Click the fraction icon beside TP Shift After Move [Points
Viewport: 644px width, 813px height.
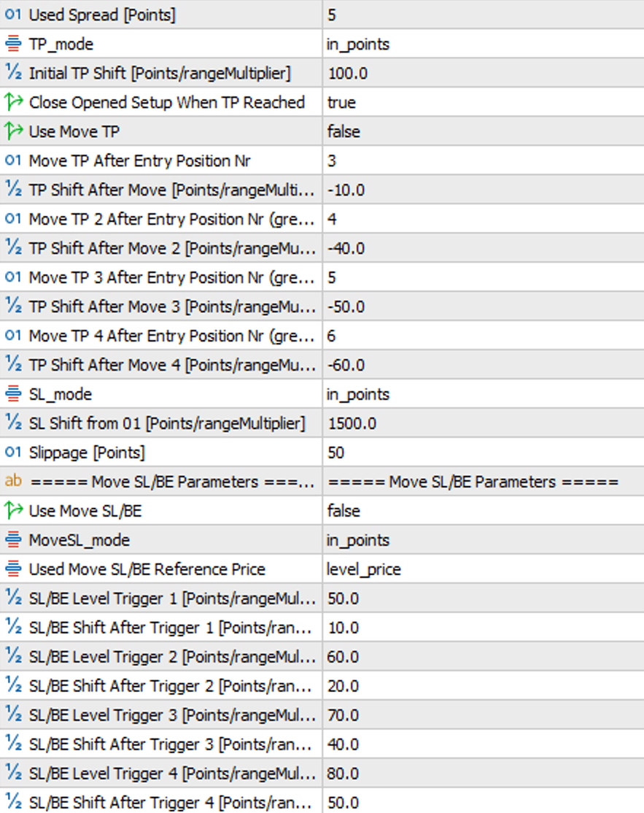13,189
